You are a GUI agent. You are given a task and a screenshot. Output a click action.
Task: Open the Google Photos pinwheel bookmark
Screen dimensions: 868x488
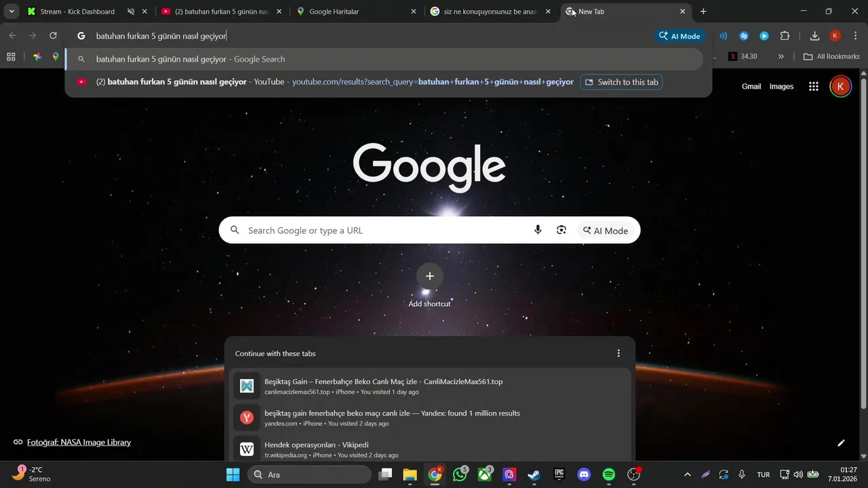tap(37, 57)
